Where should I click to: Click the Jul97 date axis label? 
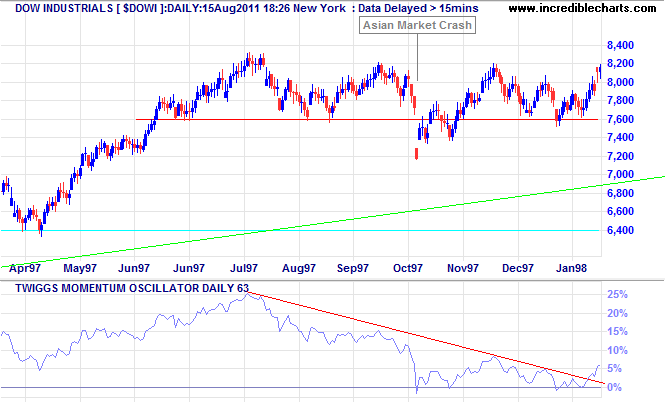tap(244, 268)
